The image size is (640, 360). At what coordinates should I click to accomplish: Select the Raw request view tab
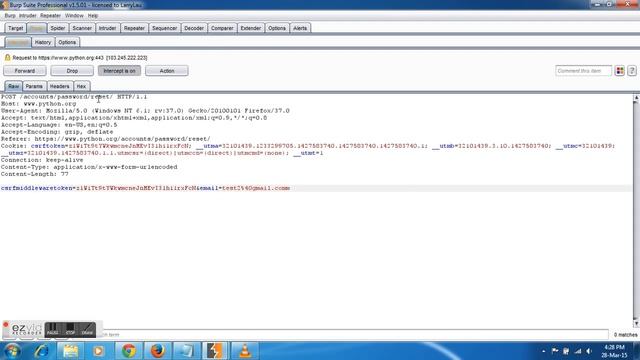click(13, 86)
